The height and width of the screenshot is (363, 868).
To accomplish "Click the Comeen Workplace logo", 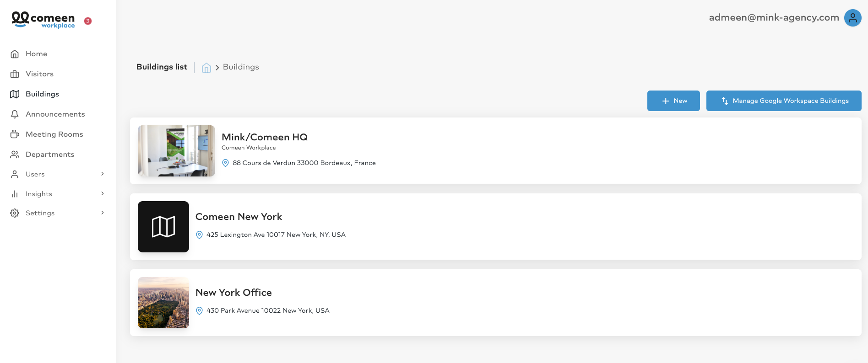I will [43, 20].
